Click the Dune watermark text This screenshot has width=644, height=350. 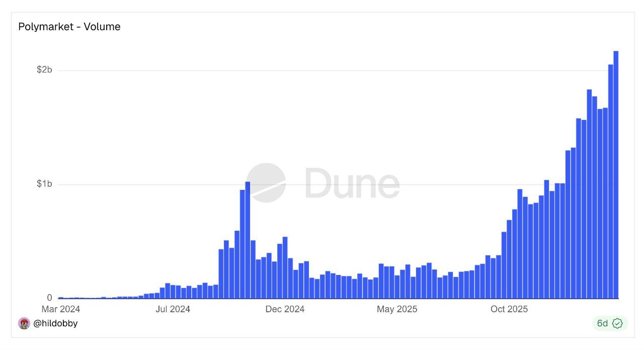click(352, 183)
